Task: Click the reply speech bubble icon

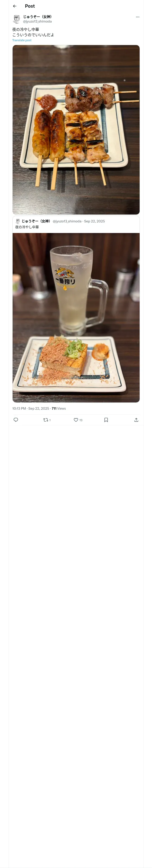Action: (16, 420)
